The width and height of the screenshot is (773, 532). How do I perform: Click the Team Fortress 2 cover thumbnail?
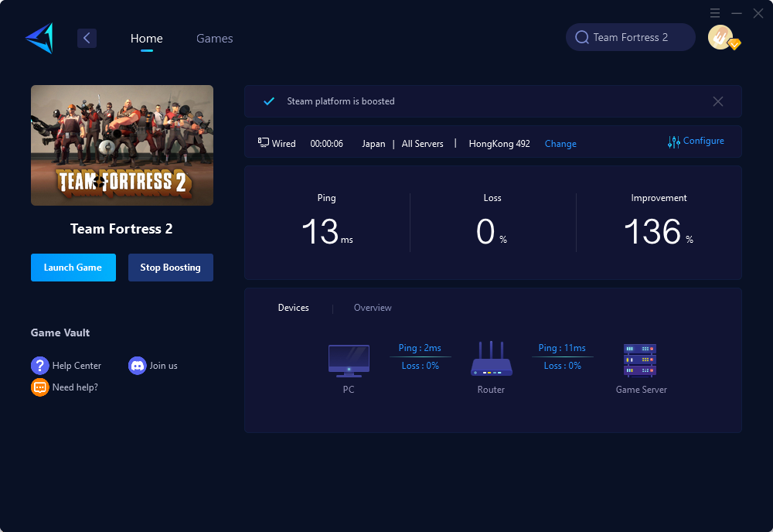click(x=122, y=145)
